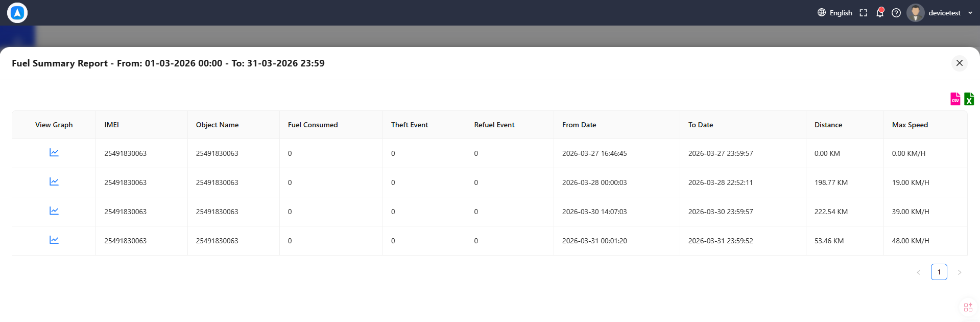
Task: Export report to Excel
Action: (969, 99)
